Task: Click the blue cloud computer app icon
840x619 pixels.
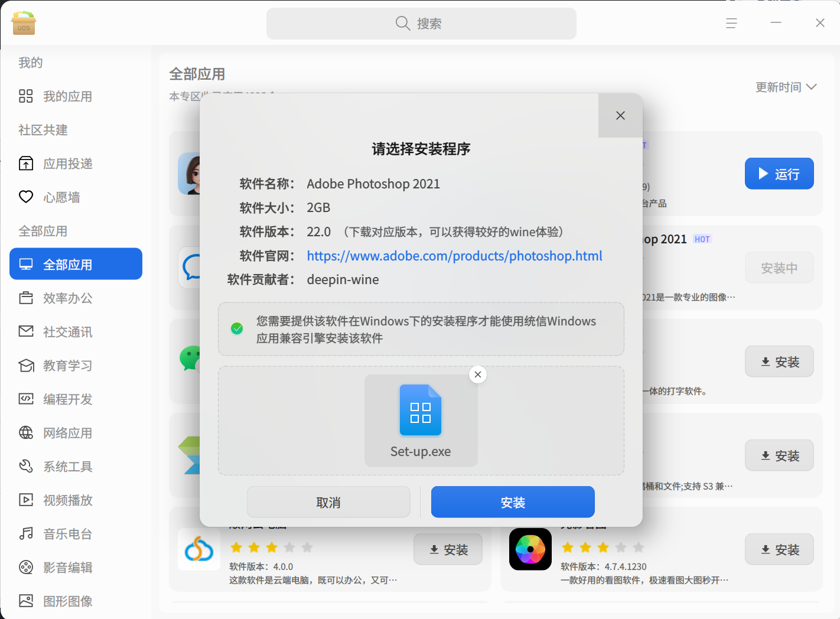Action: tap(199, 549)
